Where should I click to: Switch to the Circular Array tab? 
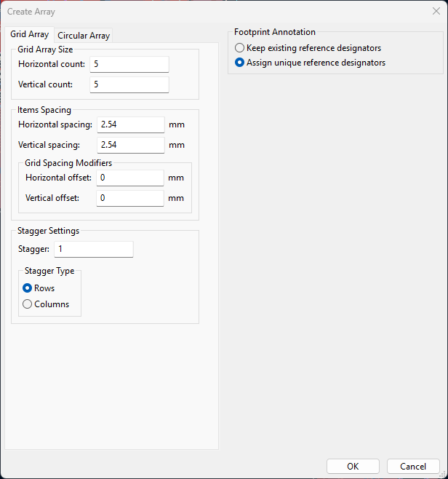coord(84,36)
